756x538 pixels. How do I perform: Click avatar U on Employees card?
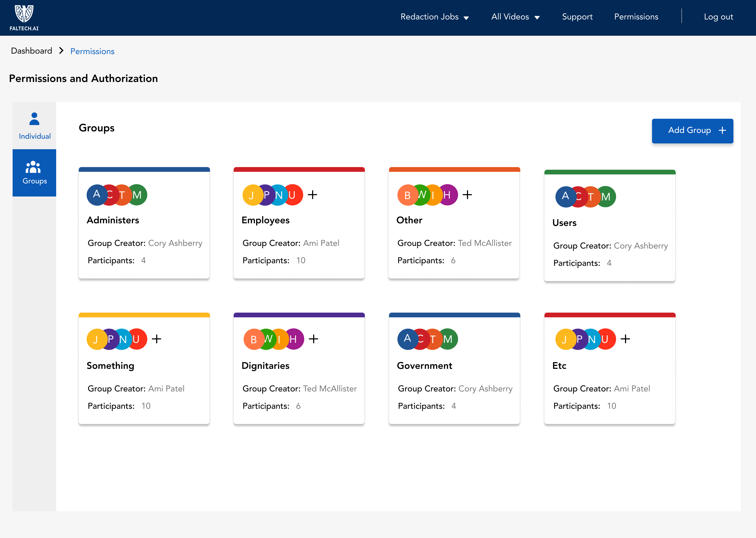coord(293,195)
